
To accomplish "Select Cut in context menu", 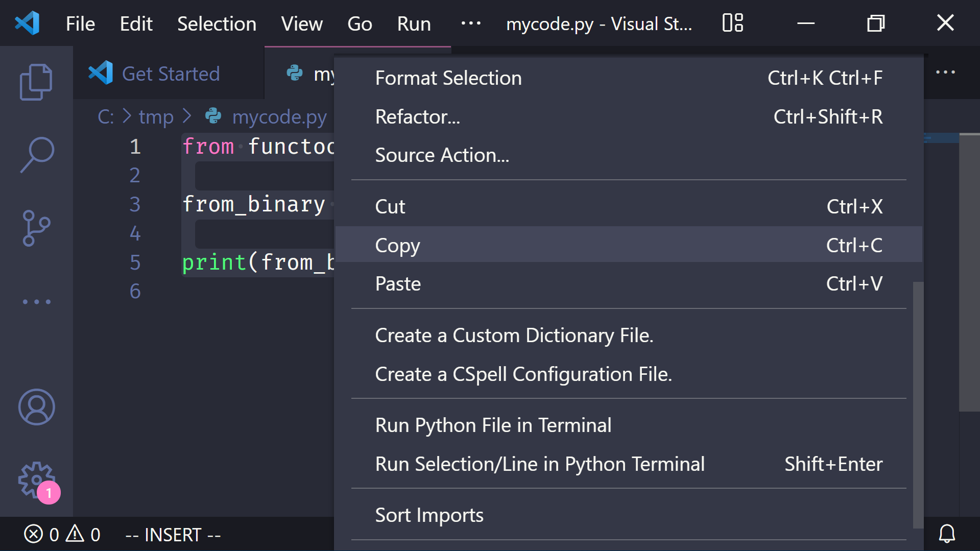I will tap(629, 207).
